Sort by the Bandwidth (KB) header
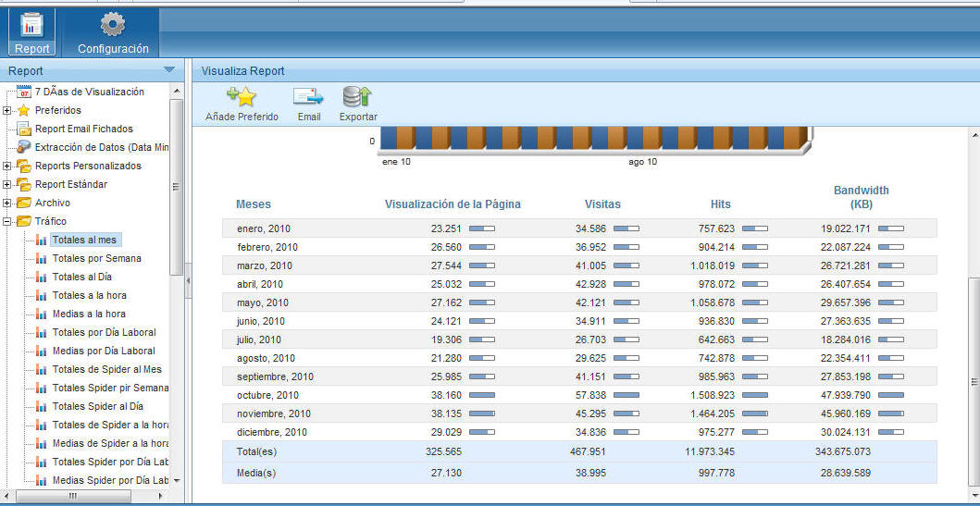This screenshot has height=506, width=980. tap(862, 197)
